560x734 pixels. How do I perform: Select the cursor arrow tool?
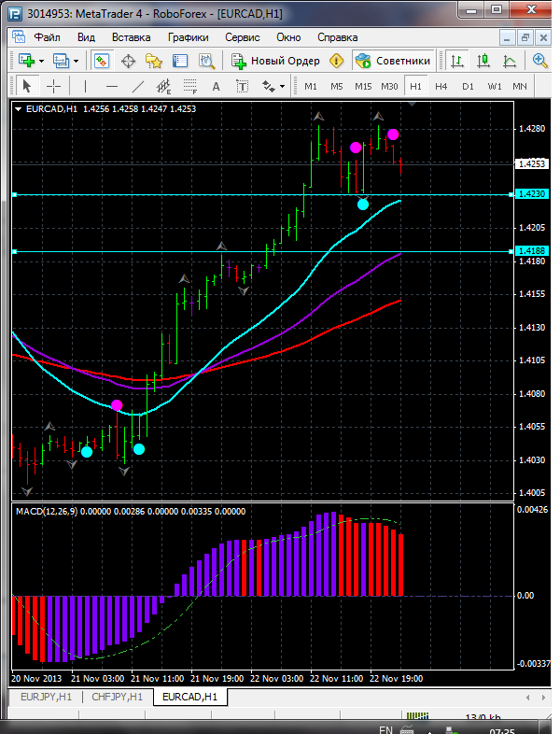click(x=27, y=86)
